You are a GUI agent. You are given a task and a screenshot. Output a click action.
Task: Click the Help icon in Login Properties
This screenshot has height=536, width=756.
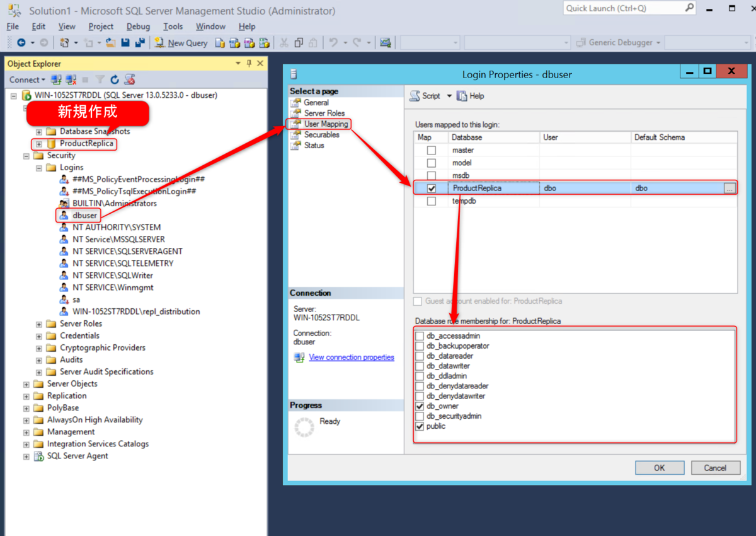coord(462,96)
